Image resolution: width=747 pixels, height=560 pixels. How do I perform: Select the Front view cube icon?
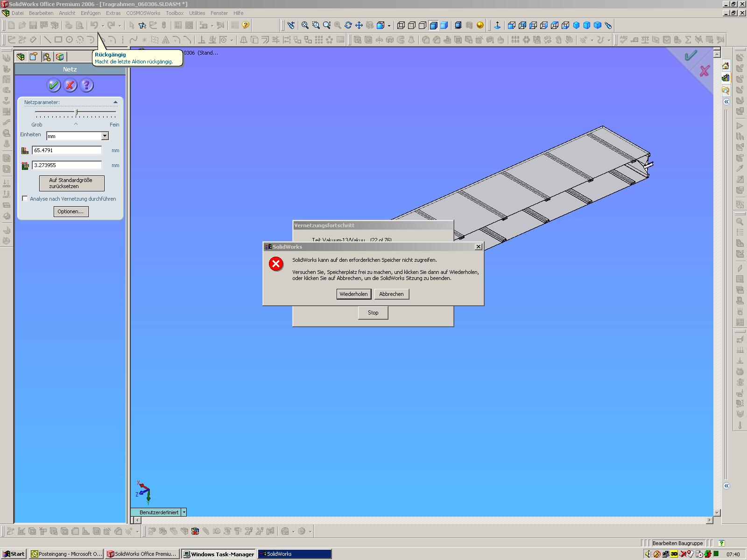point(511,25)
